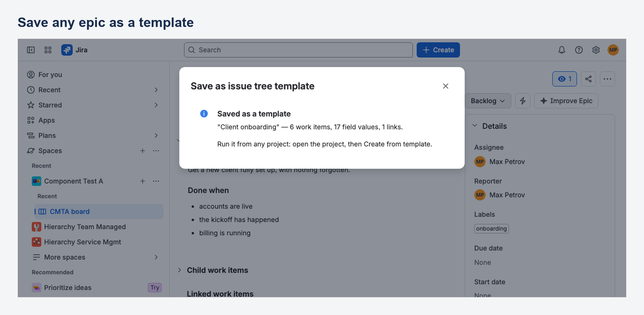Screen dimensions: 644x315
Task: Open the help question mark icon
Action: (x=579, y=50)
